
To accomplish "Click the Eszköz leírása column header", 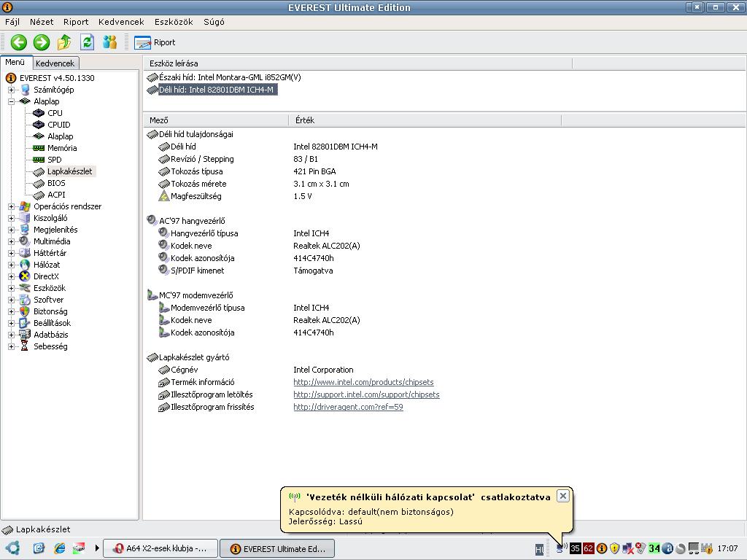I will tap(357, 63).
